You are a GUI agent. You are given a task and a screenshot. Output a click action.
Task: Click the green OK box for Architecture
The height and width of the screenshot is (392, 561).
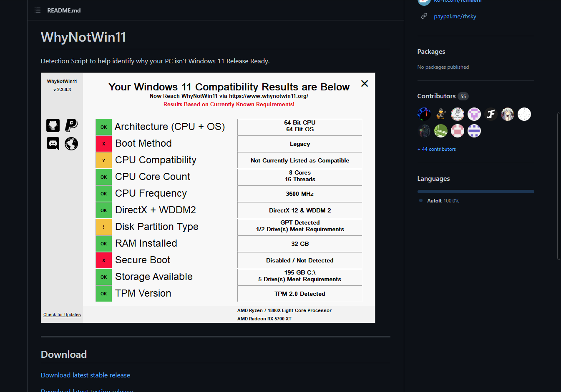[x=104, y=127]
